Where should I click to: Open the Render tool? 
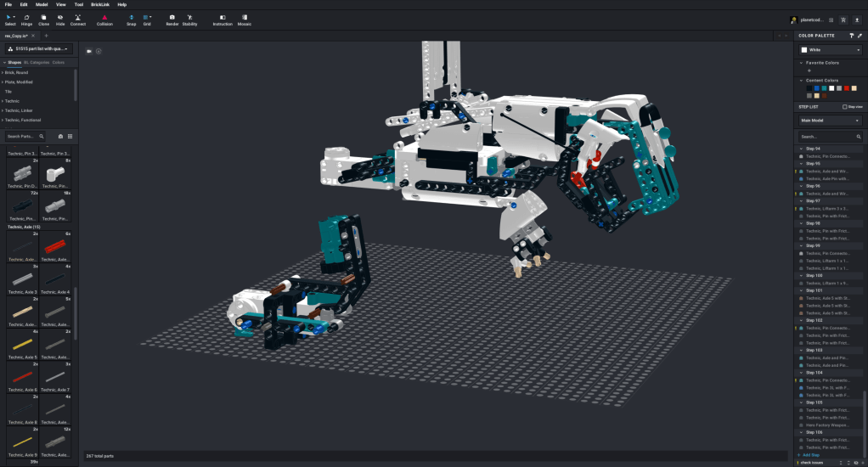click(x=172, y=20)
